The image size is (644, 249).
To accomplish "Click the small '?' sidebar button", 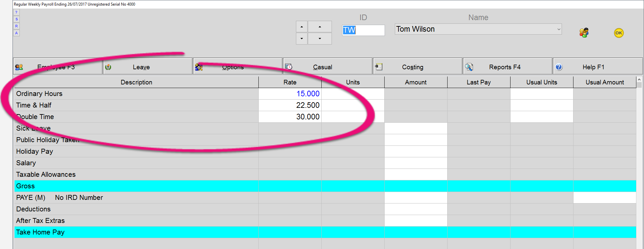I will click(x=16, y=12).
